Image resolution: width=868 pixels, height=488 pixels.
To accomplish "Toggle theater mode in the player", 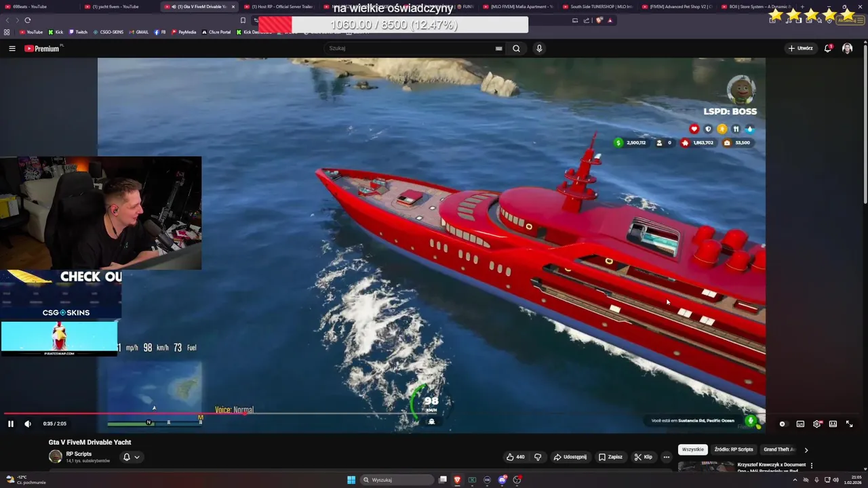I will coord(833,424).
